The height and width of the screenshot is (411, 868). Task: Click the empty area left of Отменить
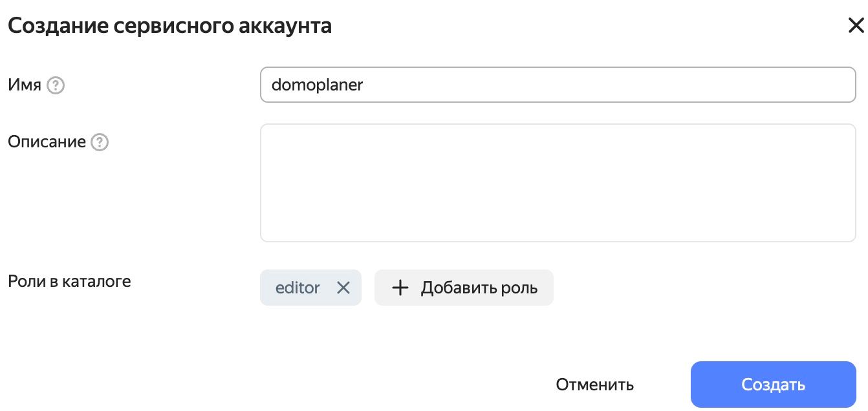click(x=272, y=385)
